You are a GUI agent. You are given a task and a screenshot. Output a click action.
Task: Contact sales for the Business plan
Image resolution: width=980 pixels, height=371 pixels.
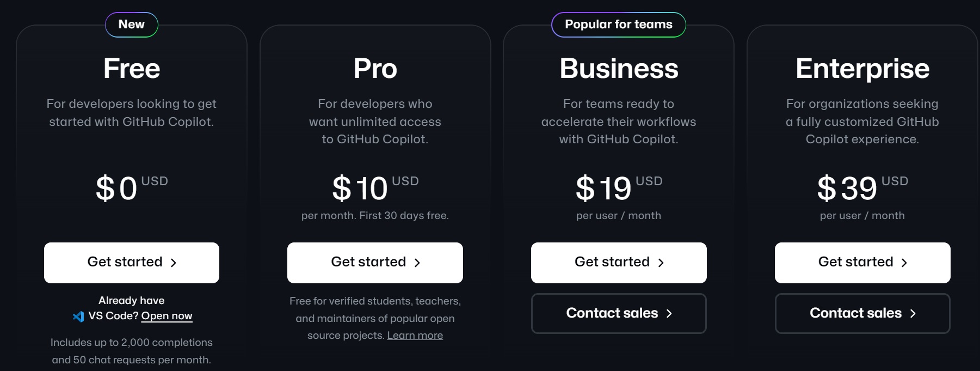pyautogui.click(x=619, y=313)
